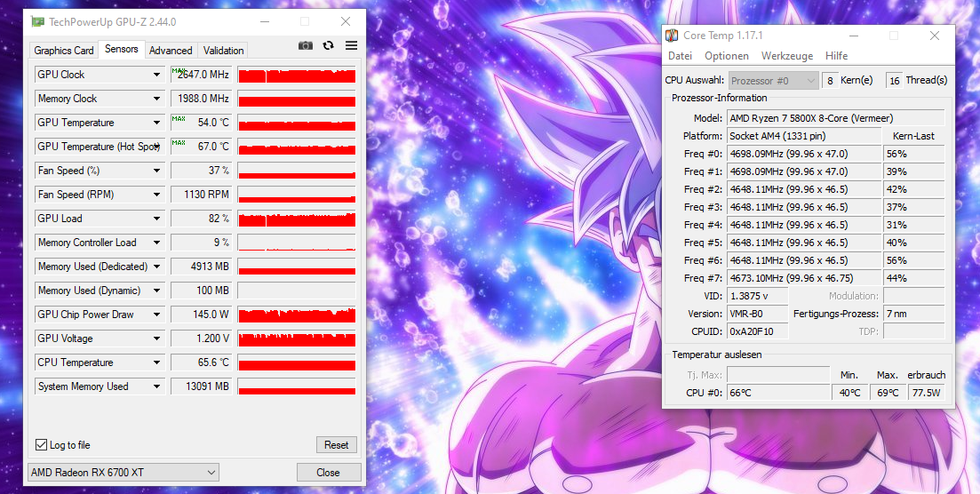Click the 66°C CPU #0 temperature field
Screen dimensions: 980x494
click(x=778, y=393)
